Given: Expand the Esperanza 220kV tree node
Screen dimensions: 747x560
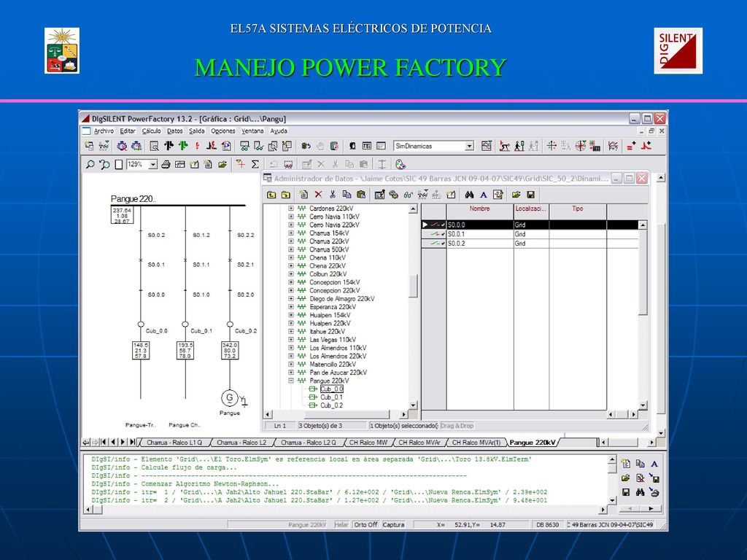Looking at the screenshot, I should (291, 307).
